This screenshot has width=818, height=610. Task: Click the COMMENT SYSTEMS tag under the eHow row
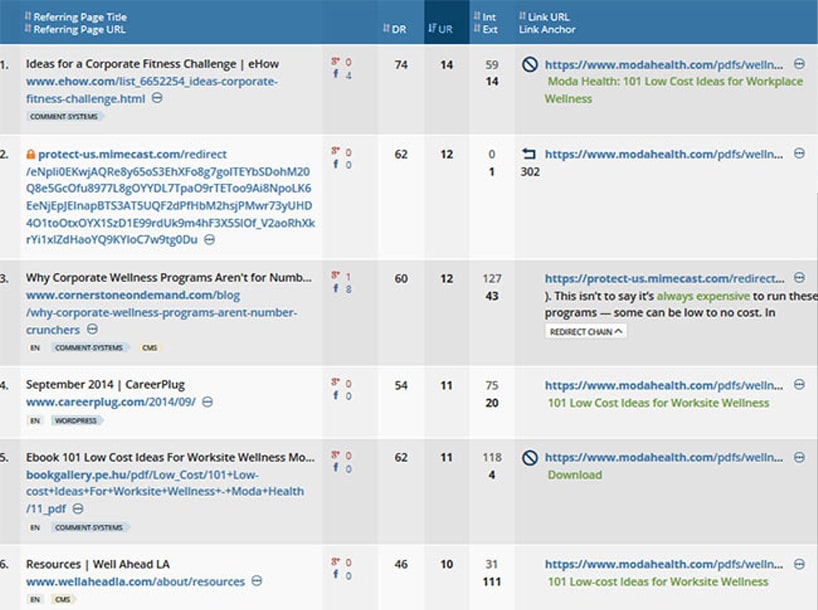coord(64,116)
